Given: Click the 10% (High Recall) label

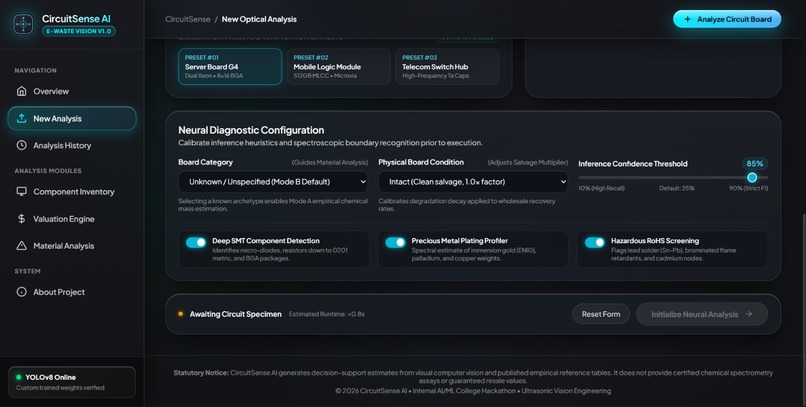Looking at the screenshot, I should pyautogui.click(x=601, y=188).
